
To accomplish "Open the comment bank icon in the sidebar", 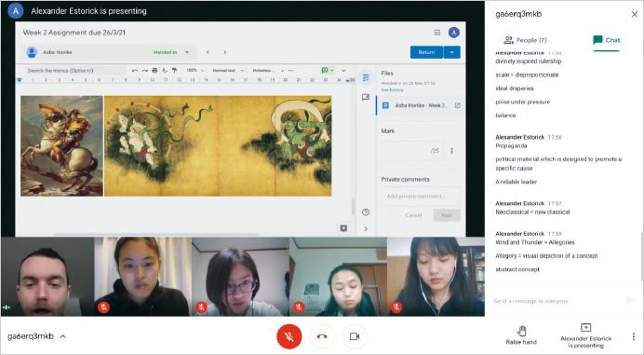I will pyautogui.click(x=366, y=97).
